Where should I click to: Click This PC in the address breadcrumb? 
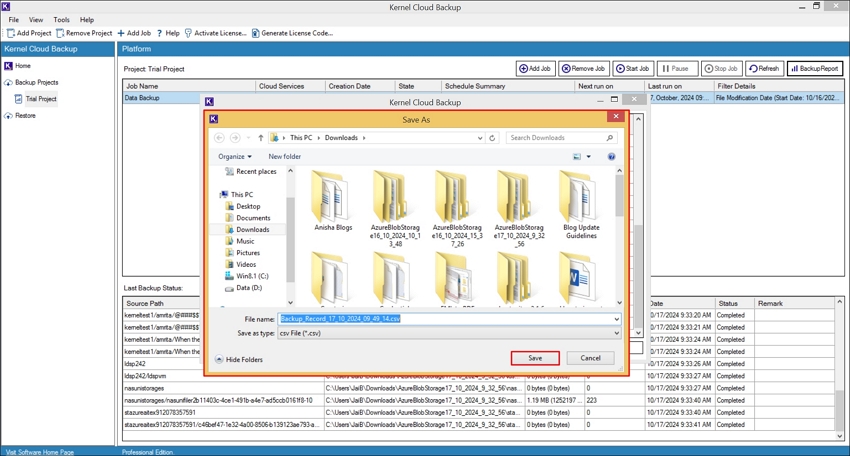[301, 138]
